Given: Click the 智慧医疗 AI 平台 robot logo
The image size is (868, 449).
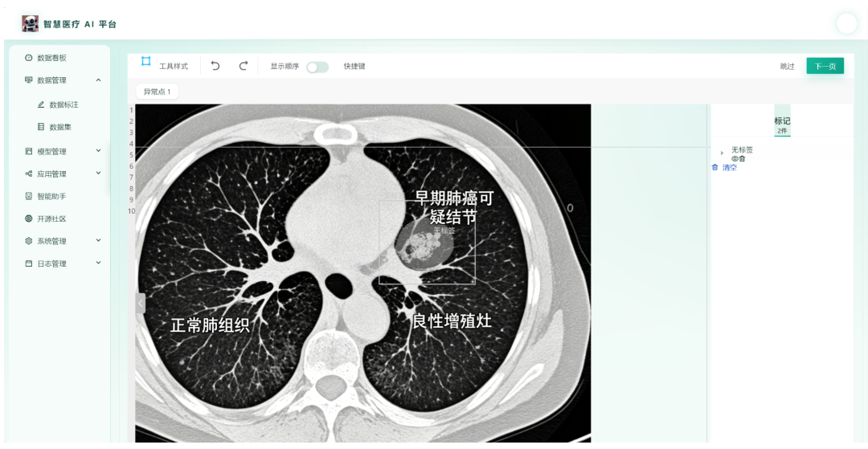Looking at the screenshot, I should [30, 24].
